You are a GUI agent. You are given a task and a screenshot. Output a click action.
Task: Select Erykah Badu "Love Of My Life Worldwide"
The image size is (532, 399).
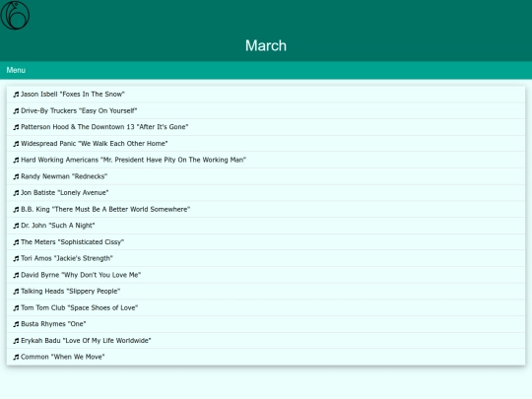click(266, 341)
